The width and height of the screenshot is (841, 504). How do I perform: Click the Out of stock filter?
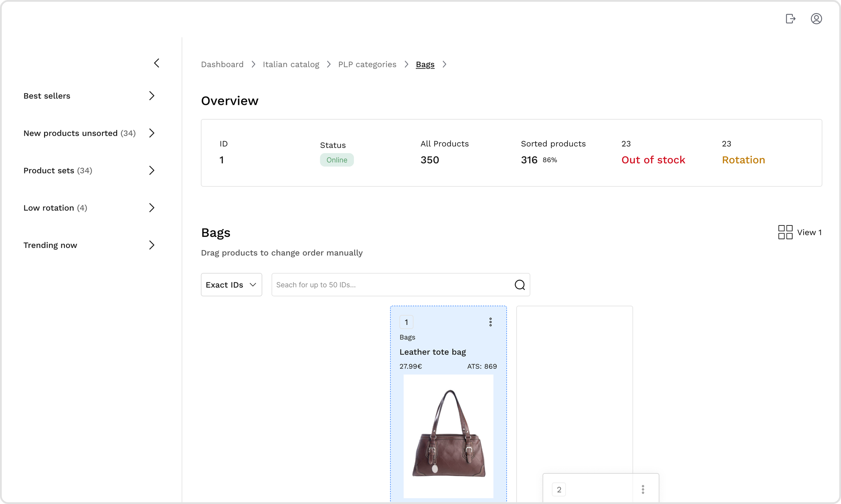click(653, 160)
